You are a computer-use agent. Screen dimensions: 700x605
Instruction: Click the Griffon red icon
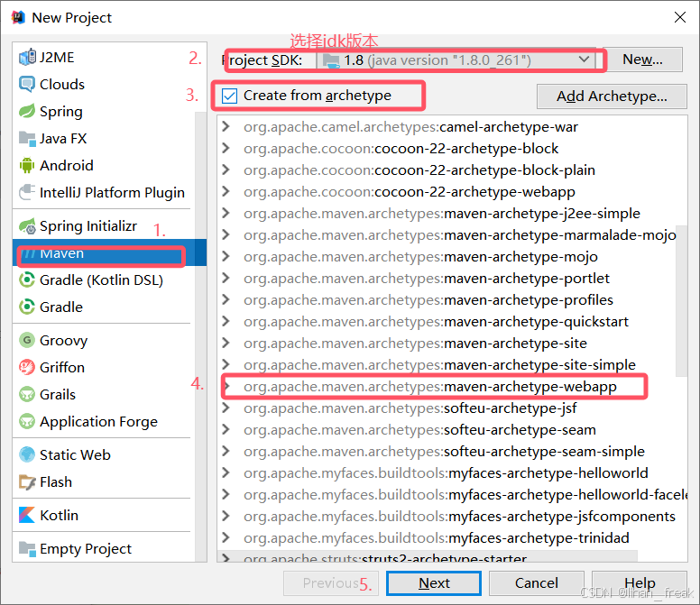[27, 367]
